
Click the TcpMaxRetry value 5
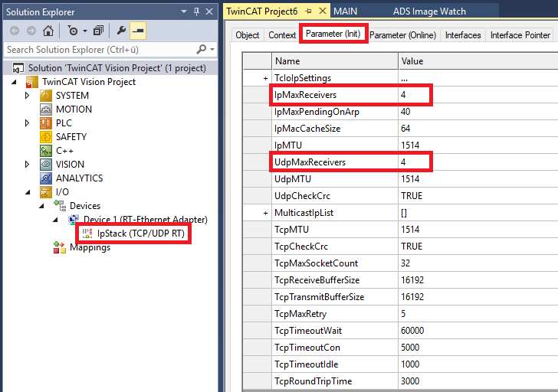[x=403, y=314]
